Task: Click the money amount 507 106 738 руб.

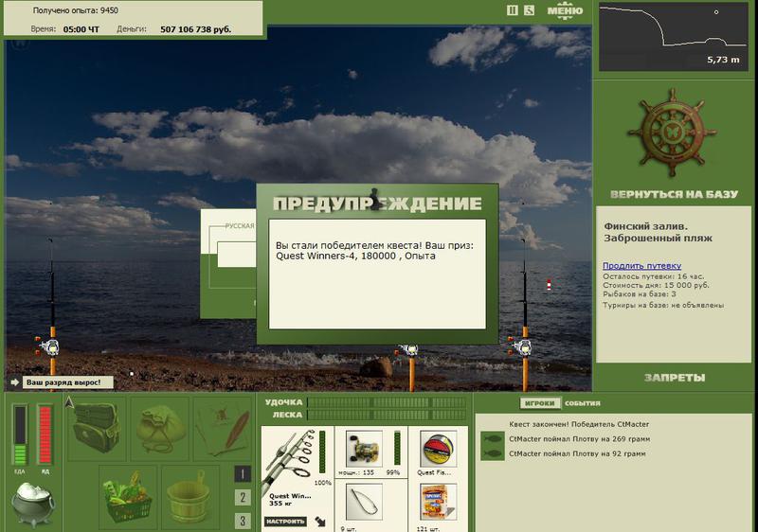Action: click(196, 29)
